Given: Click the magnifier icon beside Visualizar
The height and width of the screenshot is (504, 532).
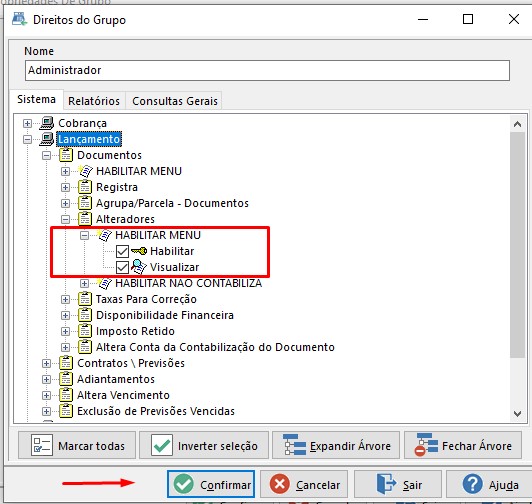Looking at the screenshot, I should click(139, 267).
